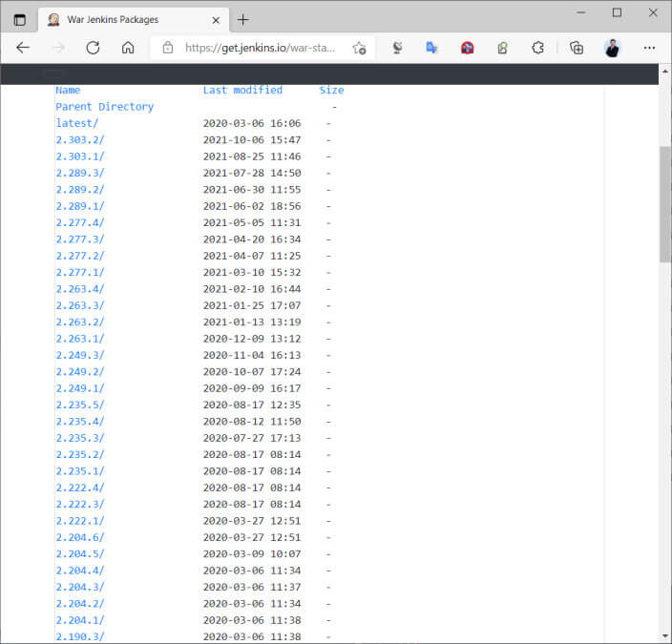
Task: Open the 2.204.6/ directory
Action: 80,538
